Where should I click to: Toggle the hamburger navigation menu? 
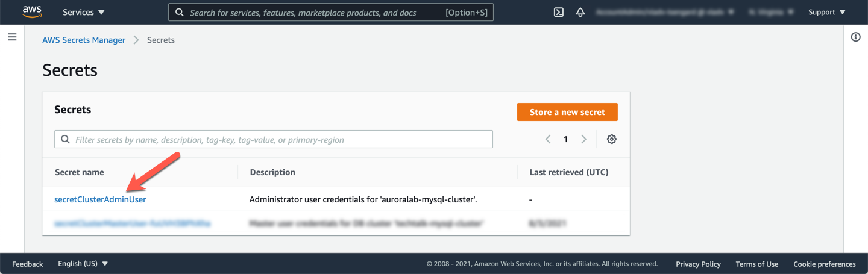point(11,37)
